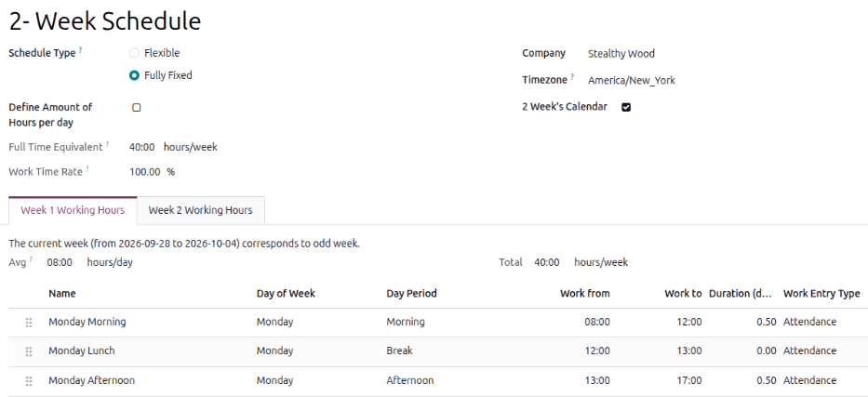Open Work Entry Type for Monday Lunch
Screen dimensions: 868x397
pos(810,351)
